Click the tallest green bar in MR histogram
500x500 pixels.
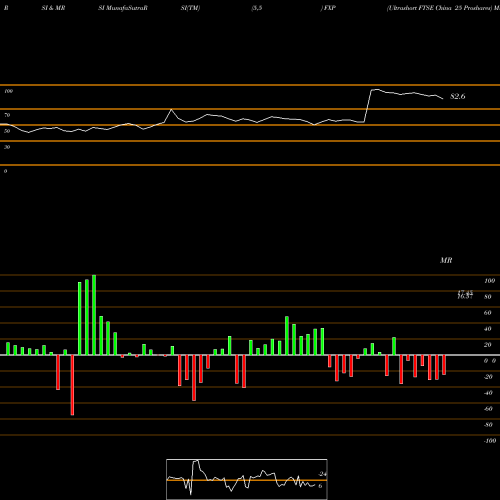pos(94,315)
